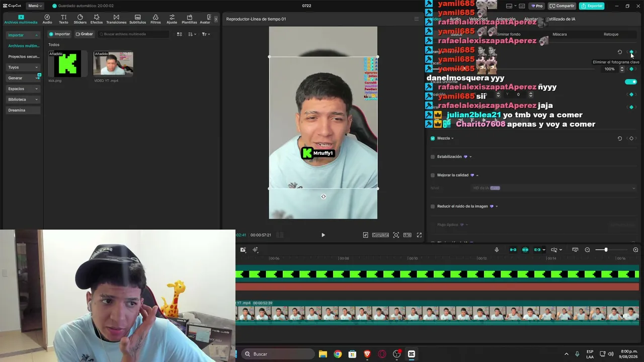Open the Transiciones panel

(116, 19)
